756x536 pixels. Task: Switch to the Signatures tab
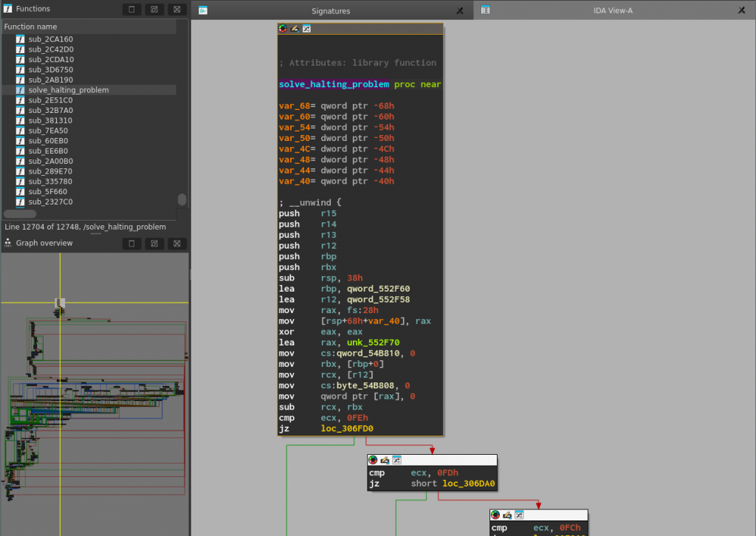(x=330, y=10)
